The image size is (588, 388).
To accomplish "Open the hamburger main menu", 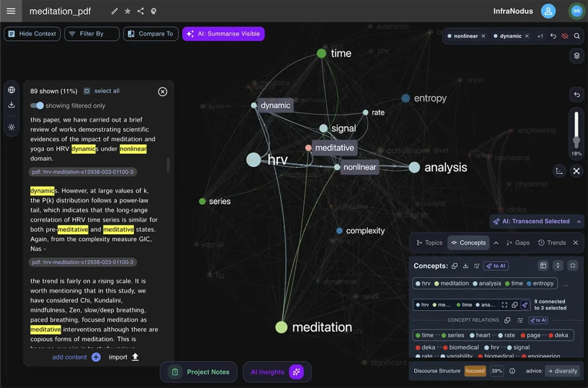I will [x=11, y=11].
